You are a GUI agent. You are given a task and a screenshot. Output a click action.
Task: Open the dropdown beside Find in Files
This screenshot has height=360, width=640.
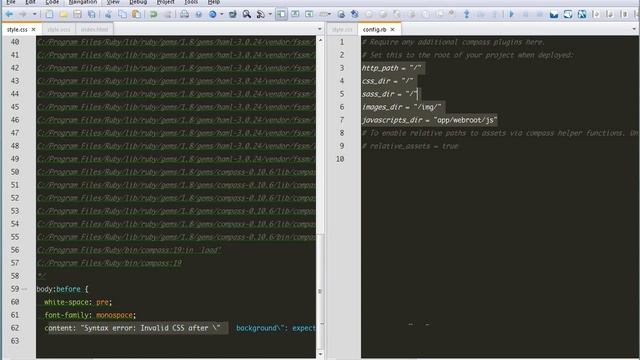[270, 15]
